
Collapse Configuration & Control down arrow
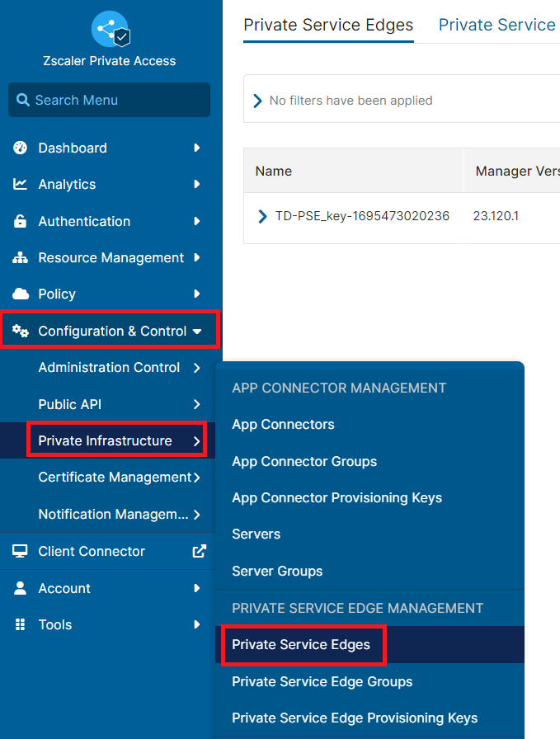tap(197, 332)
